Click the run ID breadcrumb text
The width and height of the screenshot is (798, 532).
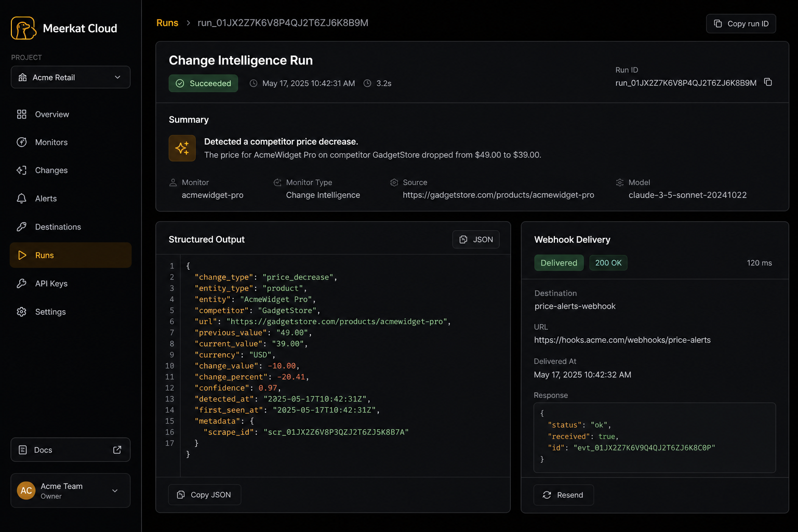point(283,23)
